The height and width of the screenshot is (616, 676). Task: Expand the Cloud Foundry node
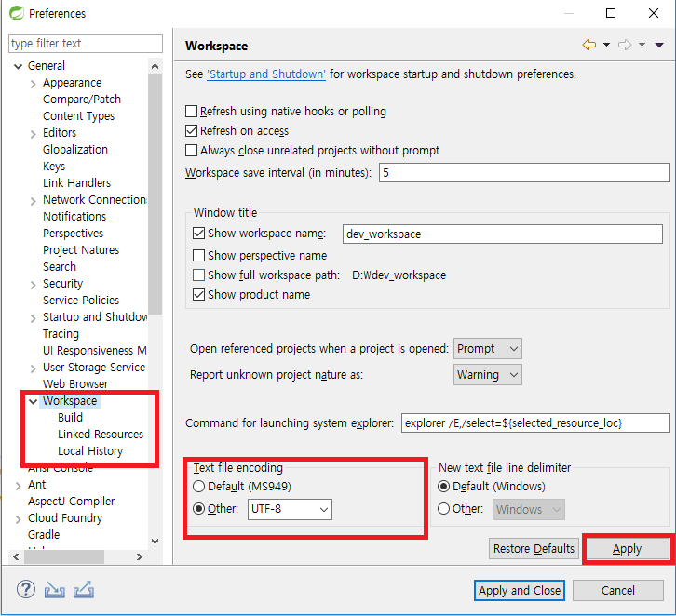(x=18, y=519)
